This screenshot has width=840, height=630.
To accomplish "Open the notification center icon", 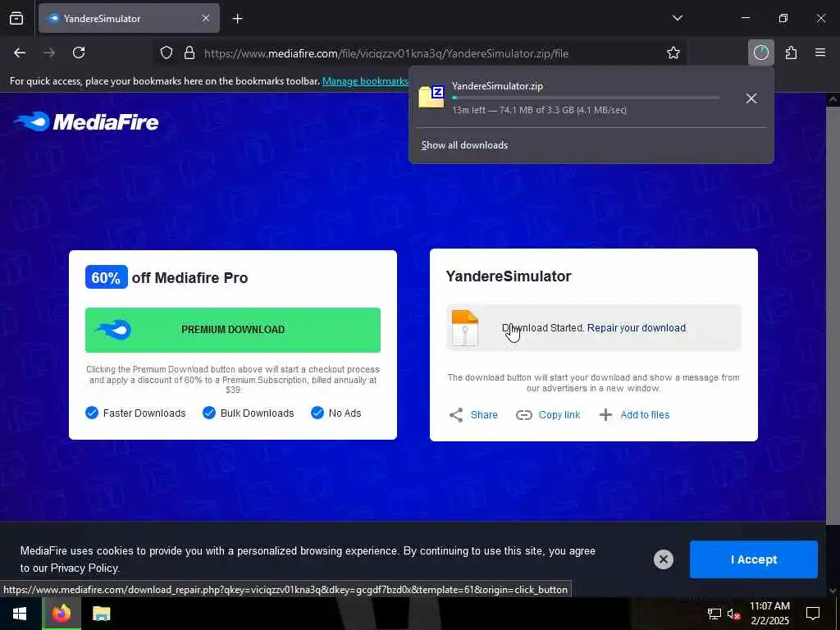I will click(x=813, y=614).
